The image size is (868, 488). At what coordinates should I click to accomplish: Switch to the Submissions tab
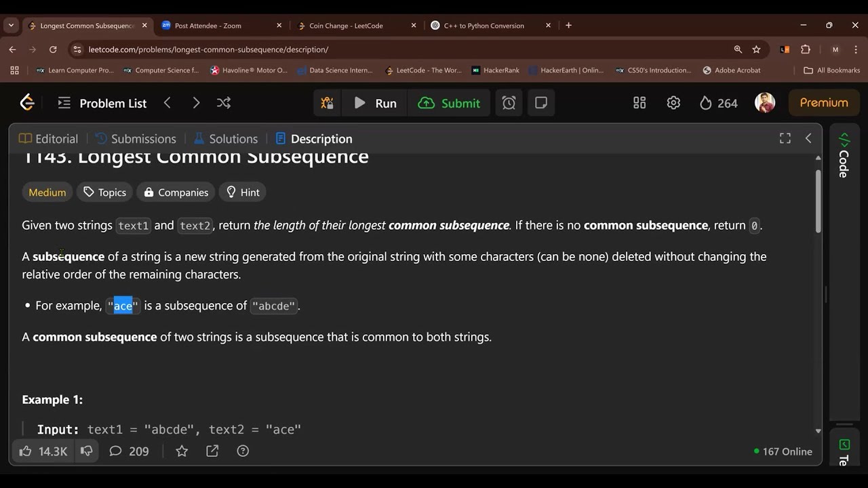click(136, 139)
